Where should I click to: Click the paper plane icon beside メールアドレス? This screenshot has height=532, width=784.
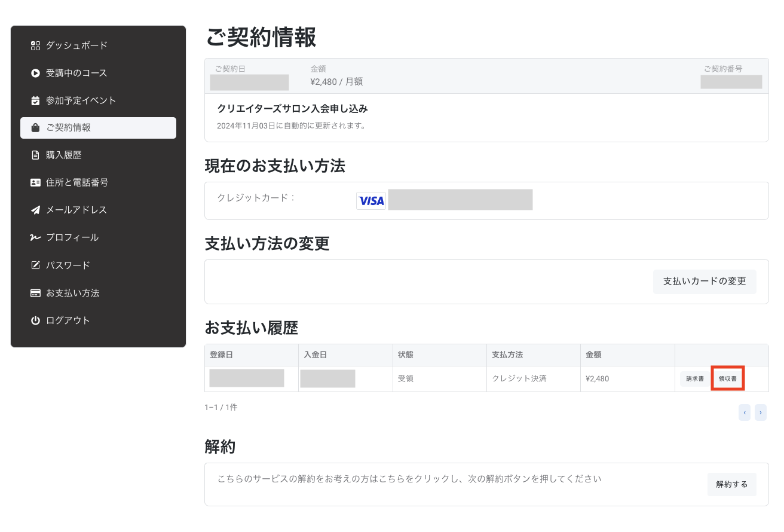[x=35, y=210]
